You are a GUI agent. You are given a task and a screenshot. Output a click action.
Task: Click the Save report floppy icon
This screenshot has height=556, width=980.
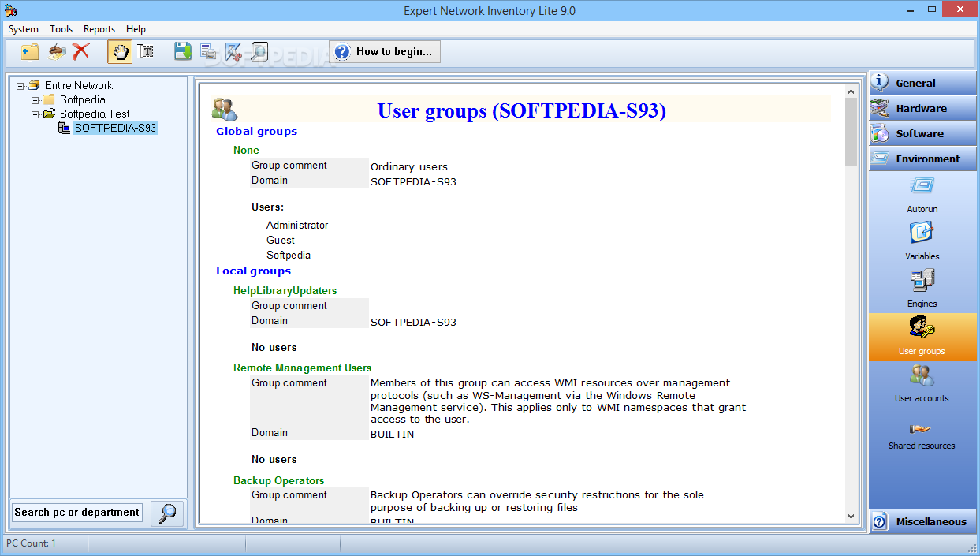click(x=183, y=52)
